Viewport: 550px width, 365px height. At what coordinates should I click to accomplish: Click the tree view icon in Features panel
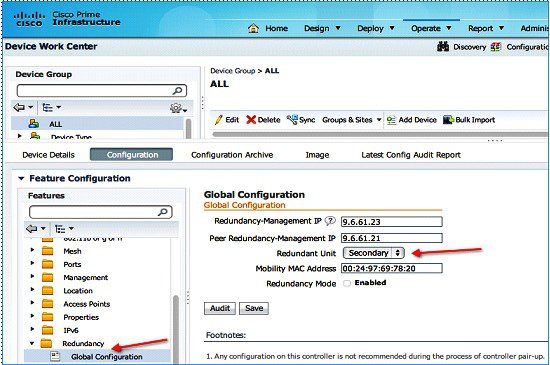(60, 229)
